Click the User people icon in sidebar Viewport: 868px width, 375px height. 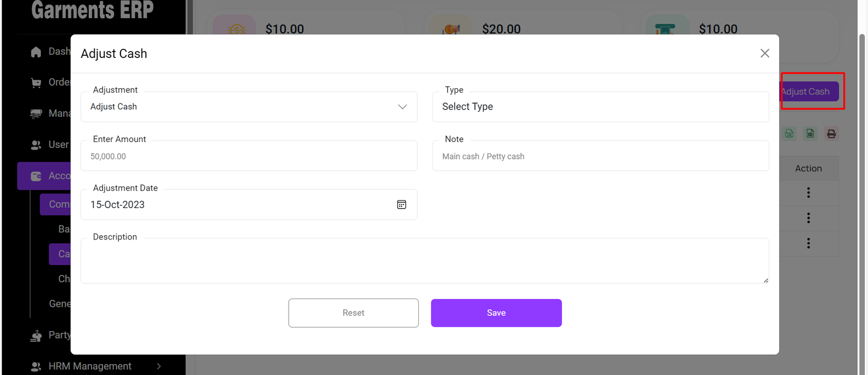[36, 145]
